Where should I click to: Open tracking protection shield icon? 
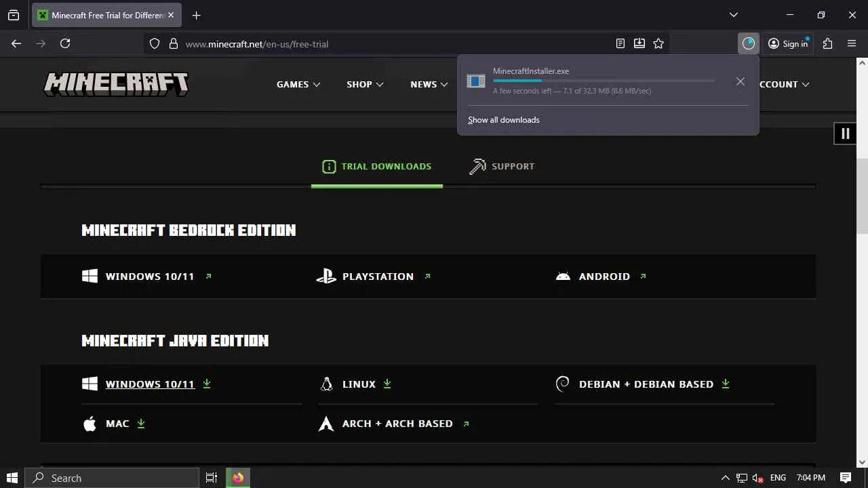click(x=155, y=43)
